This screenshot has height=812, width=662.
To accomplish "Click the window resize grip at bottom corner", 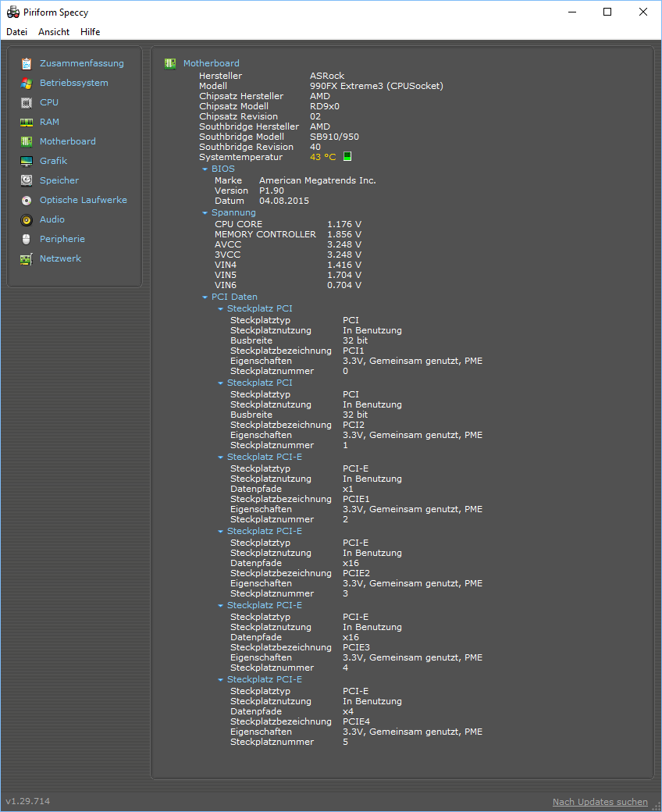I will [656, 806].
